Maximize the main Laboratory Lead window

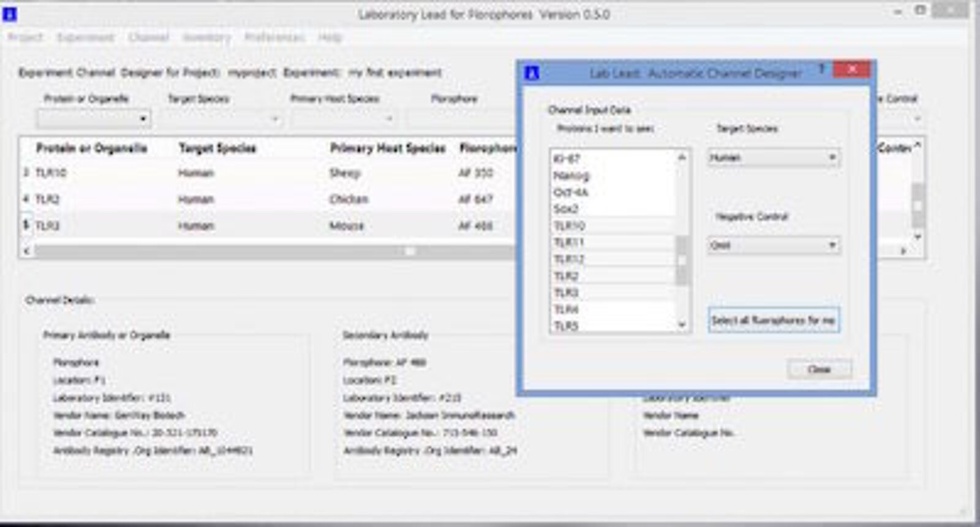pos(920,11)
